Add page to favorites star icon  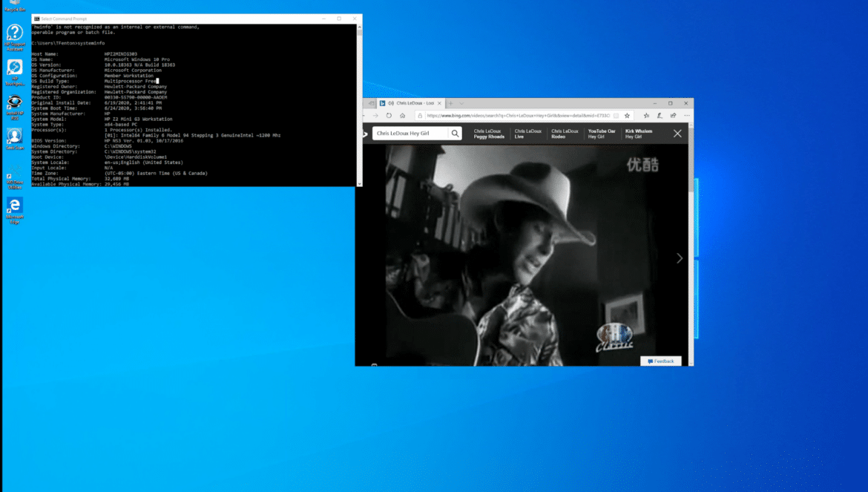(627, 116)
